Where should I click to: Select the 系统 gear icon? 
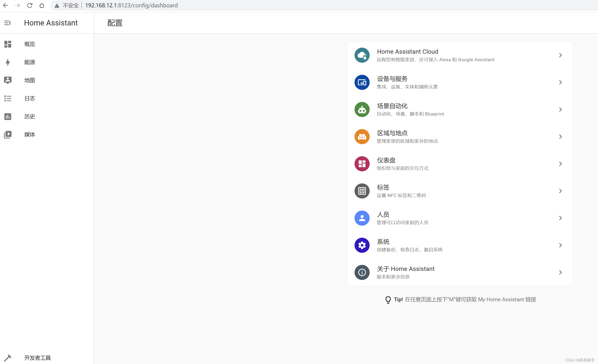click(362, 245)
